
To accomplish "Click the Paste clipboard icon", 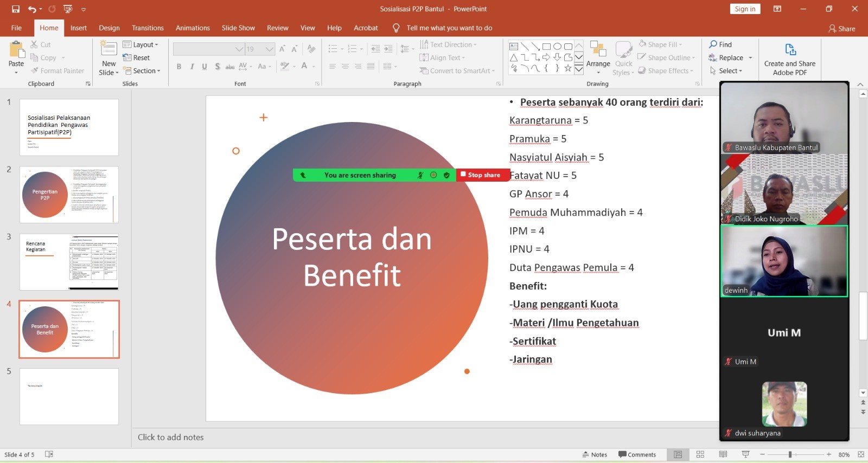I will pyautogui.click(x=16, y=50).
